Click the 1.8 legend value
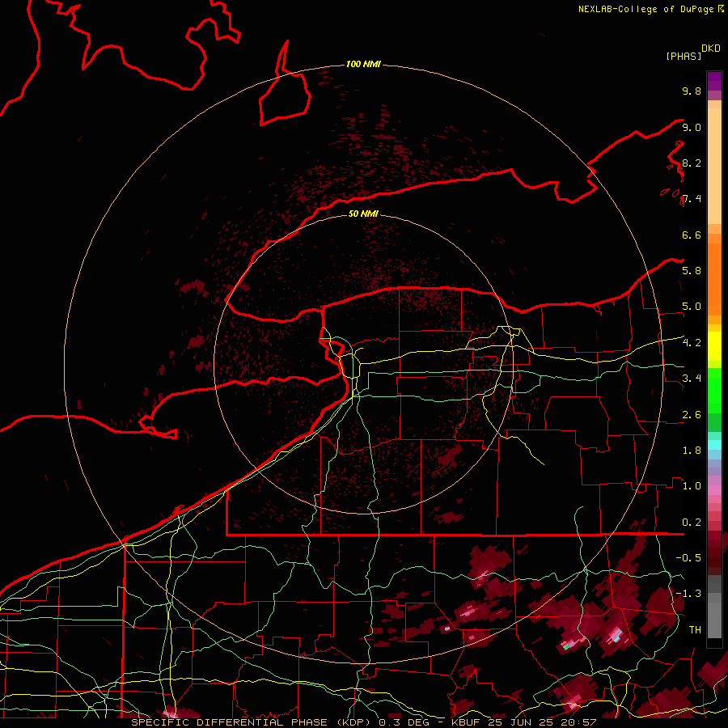 pyautogui.click(x=692, y=451)
